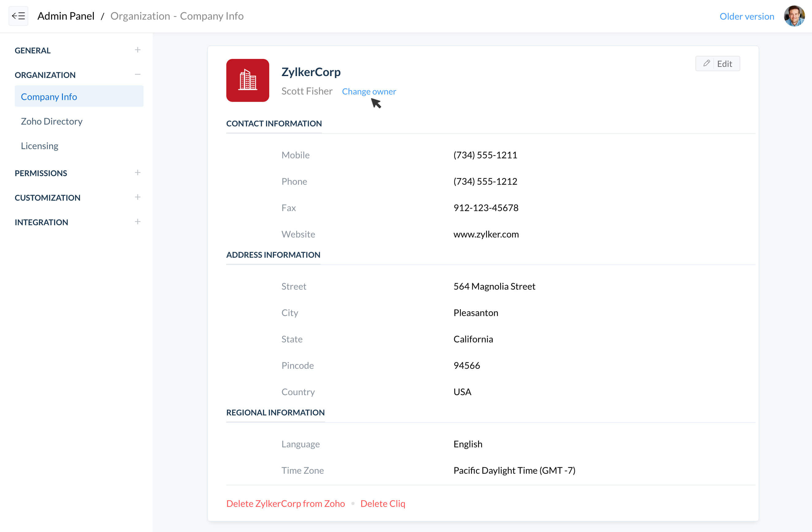The image size is (812, 532).
Task: Click the ZylkerCorp company name heading
Action: (x=311, y=72)
